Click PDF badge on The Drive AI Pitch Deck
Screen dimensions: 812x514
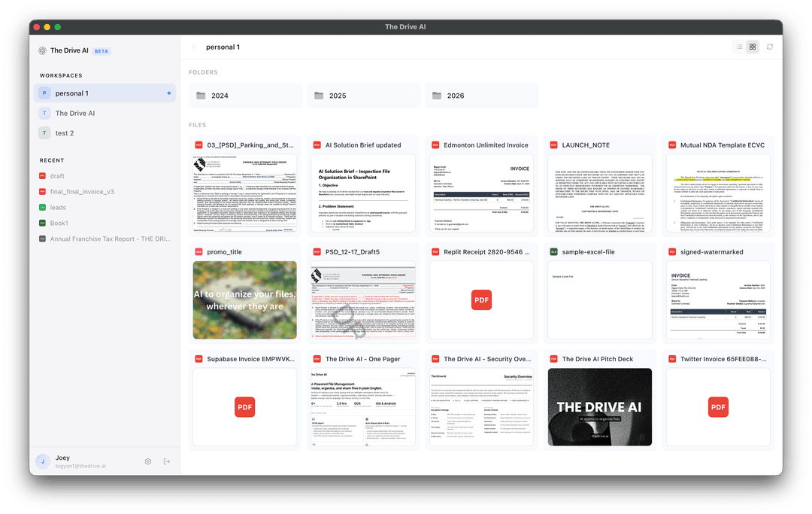[553, 359]
